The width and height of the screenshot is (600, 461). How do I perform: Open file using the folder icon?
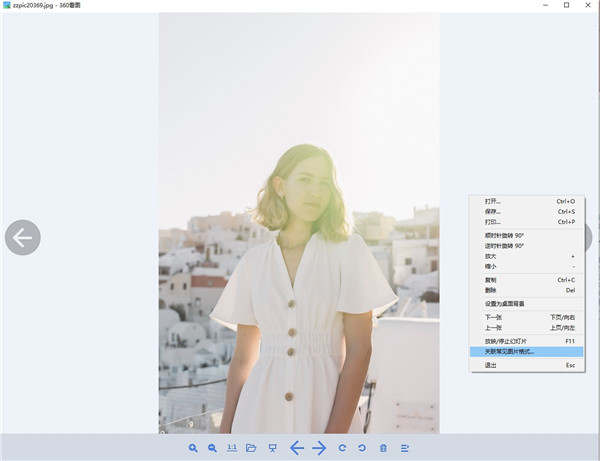click(x=252, y=448)
